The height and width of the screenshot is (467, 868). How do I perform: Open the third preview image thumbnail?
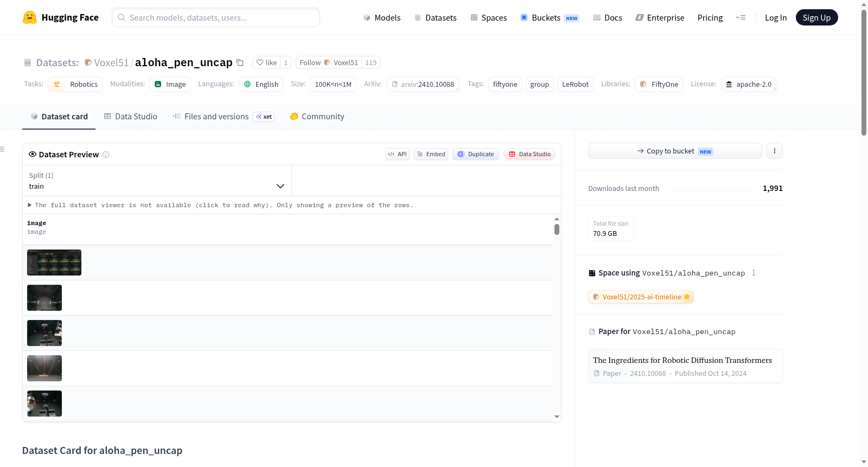44,333
